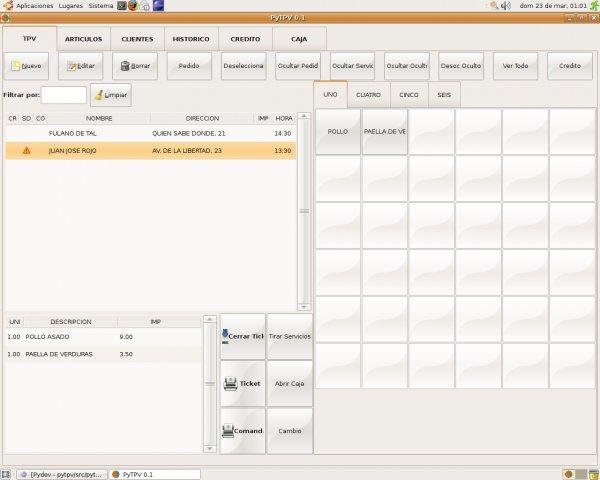Click the Cerrar Ticket save icon
Image resolution: width=600 pixels, height=480 pixels.
[243, 337]
